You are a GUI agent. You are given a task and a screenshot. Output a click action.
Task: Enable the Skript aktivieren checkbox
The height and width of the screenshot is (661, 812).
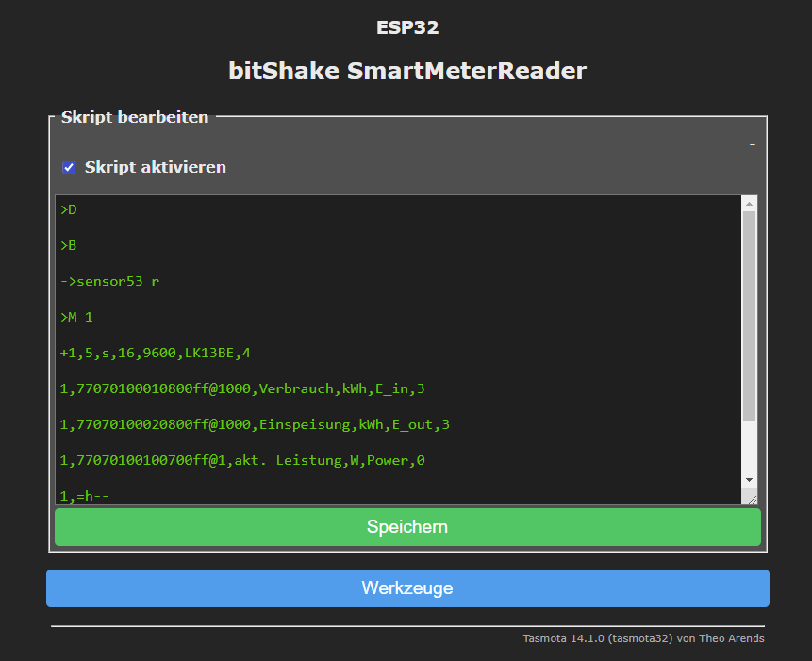tap(69, 167)
